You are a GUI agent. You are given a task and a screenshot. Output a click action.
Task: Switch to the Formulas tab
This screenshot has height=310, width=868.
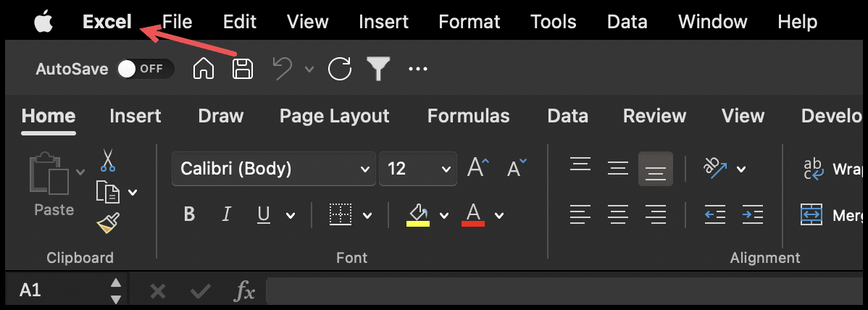468,116
